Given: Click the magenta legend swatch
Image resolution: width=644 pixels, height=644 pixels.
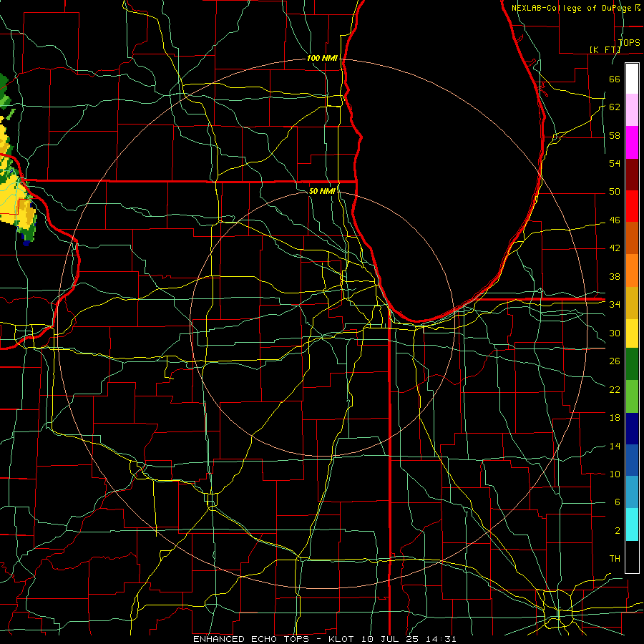Looking at the screenshot, I should [632, 142].
